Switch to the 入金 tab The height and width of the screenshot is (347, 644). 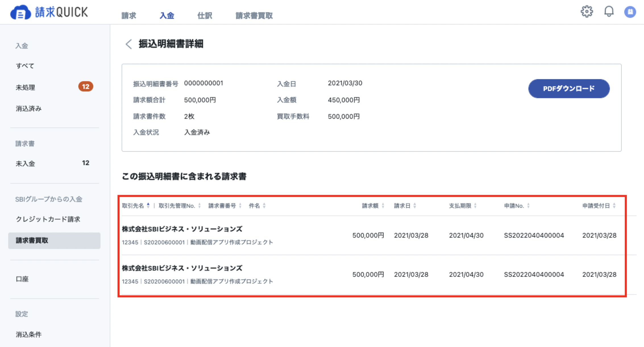pos(167,16)
